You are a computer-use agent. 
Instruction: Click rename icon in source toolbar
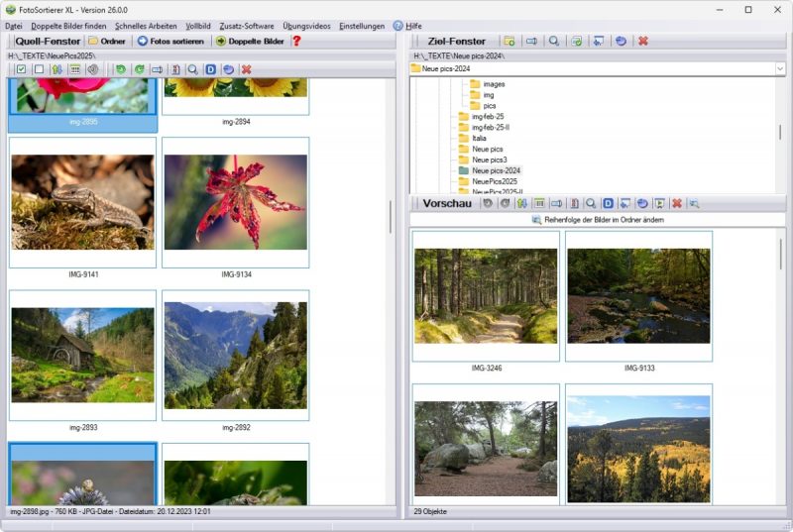coord(158,69)
